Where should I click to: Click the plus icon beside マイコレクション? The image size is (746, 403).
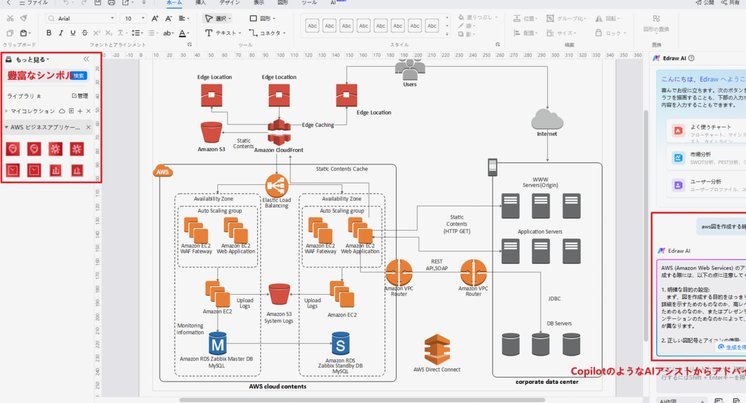[x=80, y=111]
